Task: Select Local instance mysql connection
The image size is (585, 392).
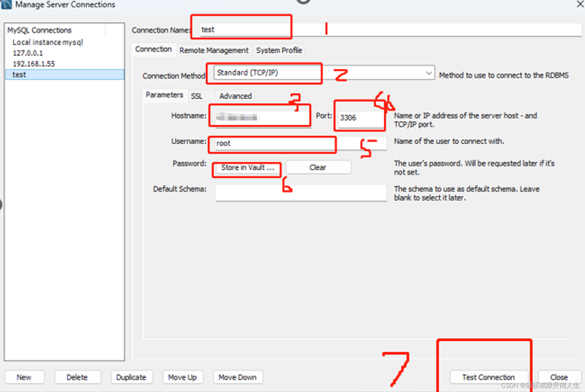Action: point(64,42)
